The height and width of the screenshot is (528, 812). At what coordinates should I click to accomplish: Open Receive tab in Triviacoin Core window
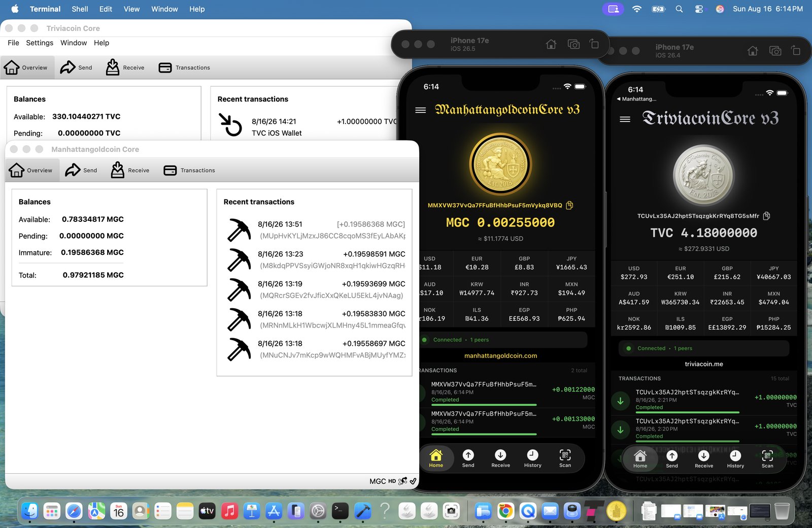(x=125, y=68)
